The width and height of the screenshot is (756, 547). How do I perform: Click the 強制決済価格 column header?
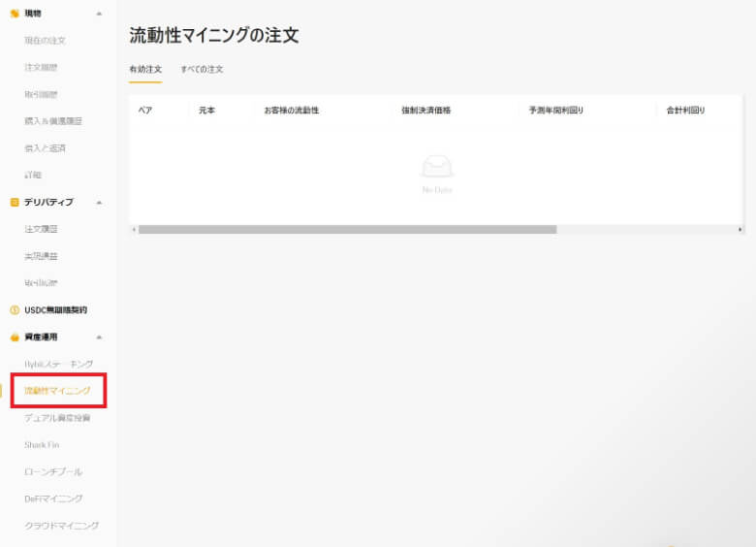[x=426, y=111]
